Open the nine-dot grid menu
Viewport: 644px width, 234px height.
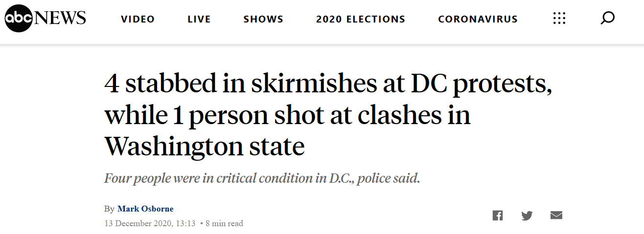(559, 19)
